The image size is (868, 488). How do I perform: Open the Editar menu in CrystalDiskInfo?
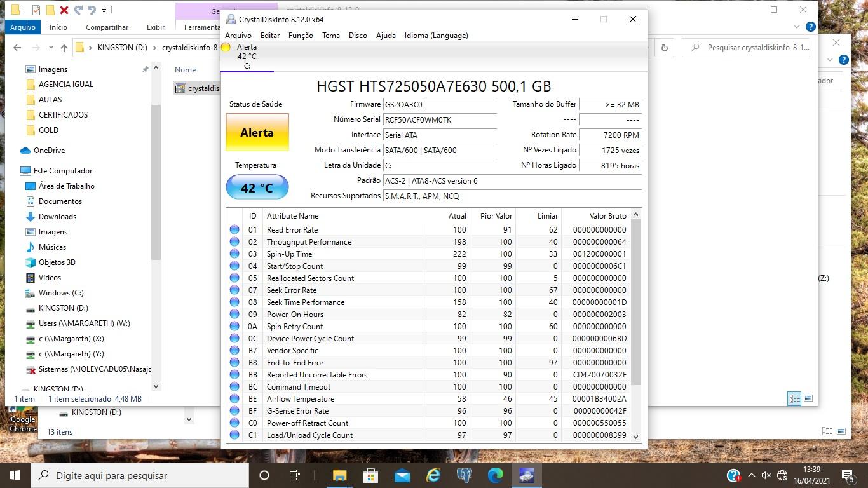tap(270, 36)
